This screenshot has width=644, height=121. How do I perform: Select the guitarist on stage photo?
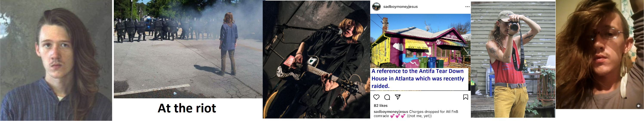pos(316,59)
